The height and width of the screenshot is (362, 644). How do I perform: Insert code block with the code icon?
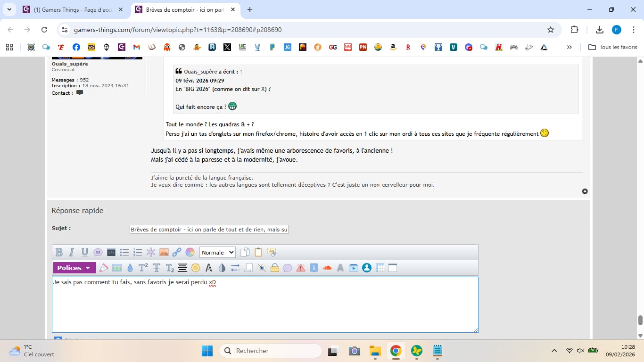111,252
